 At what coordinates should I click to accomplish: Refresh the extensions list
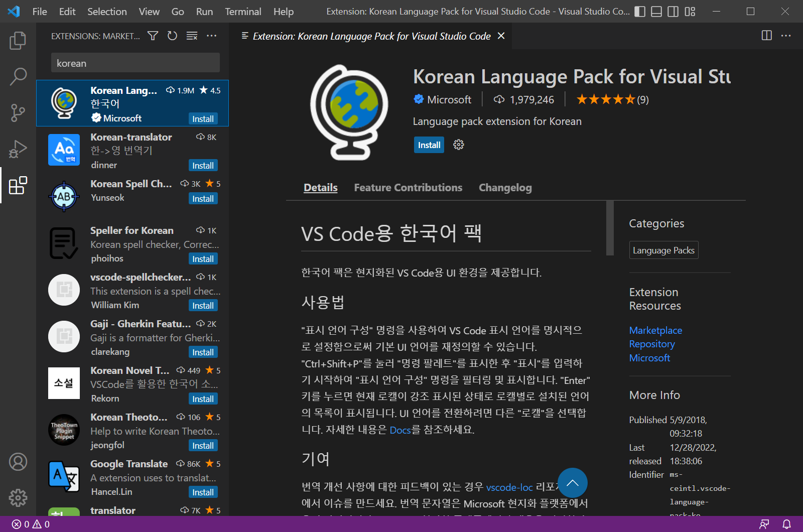[x=172, y=36]
